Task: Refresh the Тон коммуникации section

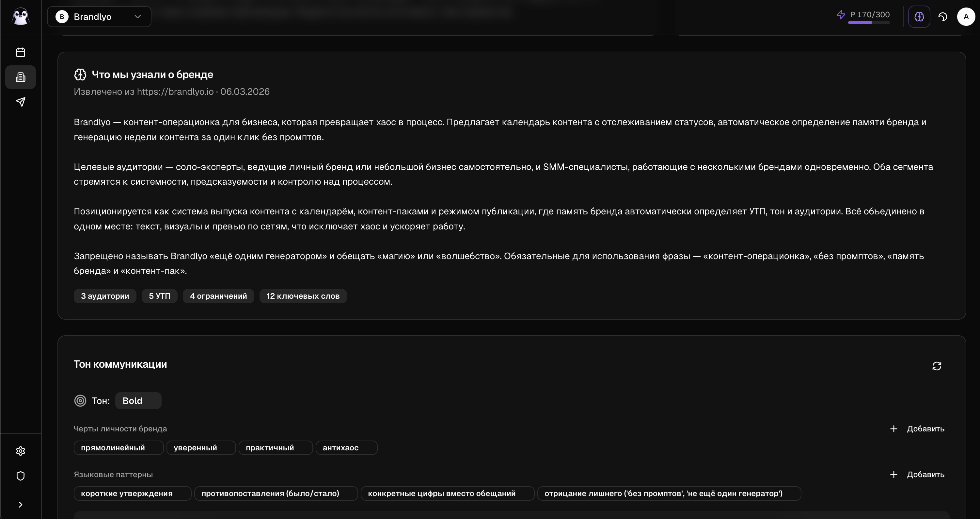Action: [x=937, y=366]
